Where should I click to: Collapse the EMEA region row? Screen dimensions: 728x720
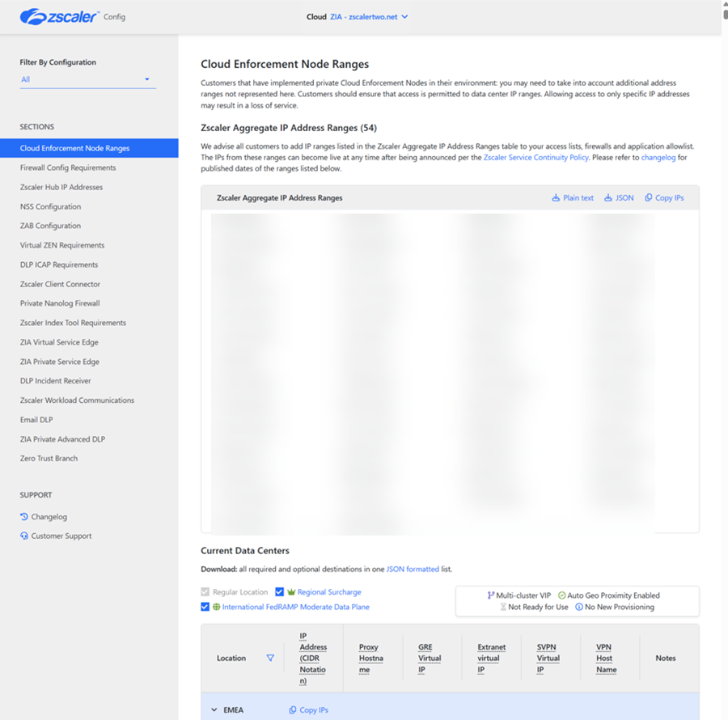(x=214, y=709)
